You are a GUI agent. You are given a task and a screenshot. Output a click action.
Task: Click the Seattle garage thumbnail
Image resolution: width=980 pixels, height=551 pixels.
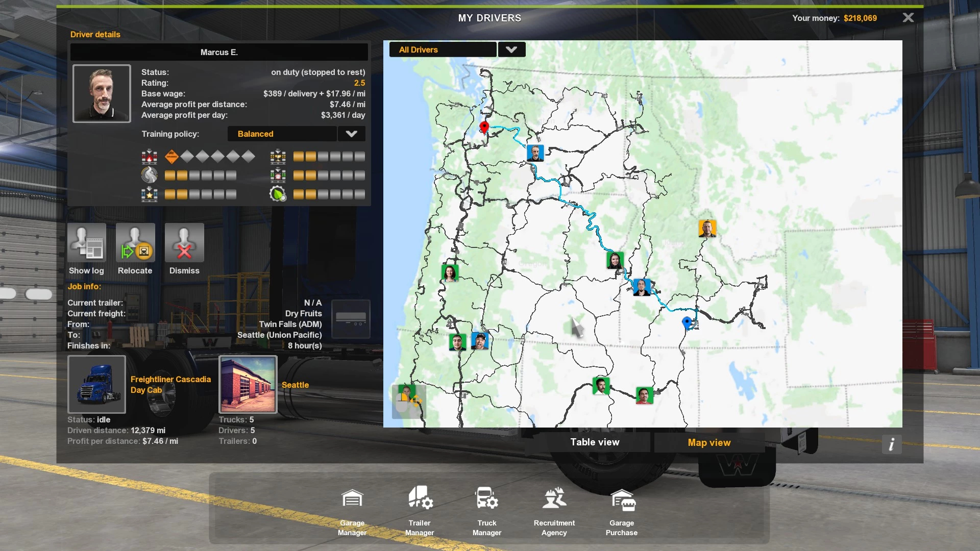248,384
